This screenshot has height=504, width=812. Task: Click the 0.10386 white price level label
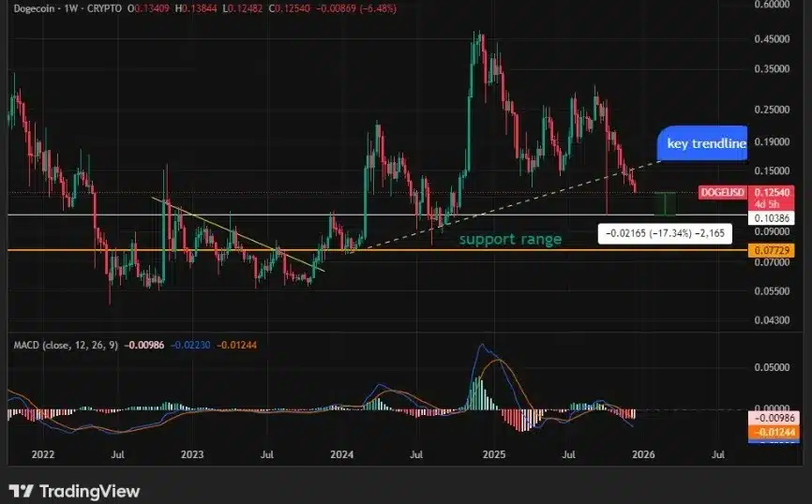pos(773,216)
